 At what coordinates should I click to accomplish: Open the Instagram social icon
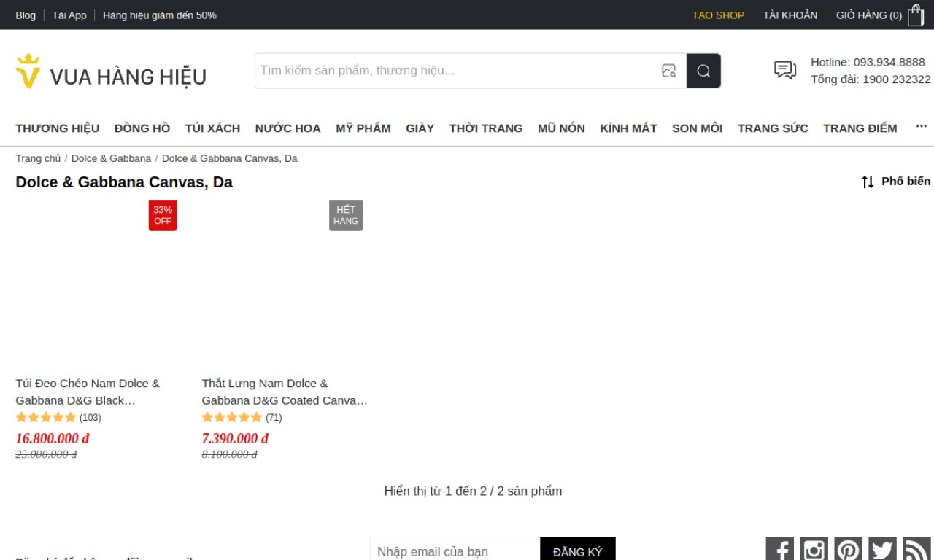click(x=814, y=550)
